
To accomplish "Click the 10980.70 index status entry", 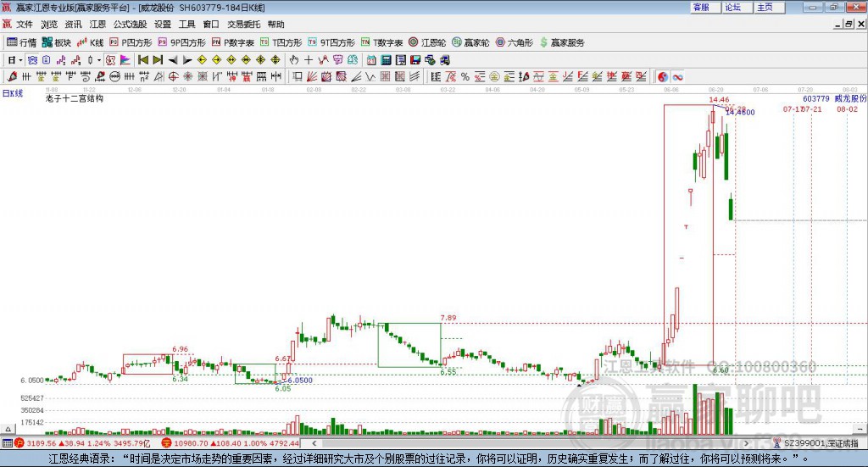I will click(x=231, y=443).
